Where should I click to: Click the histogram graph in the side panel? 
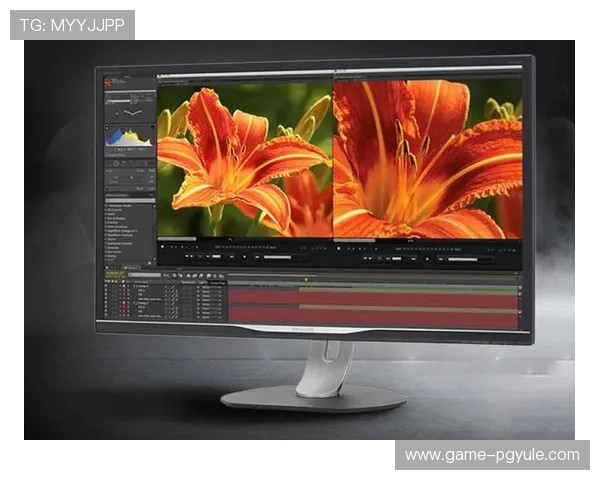tap(129, 137)
